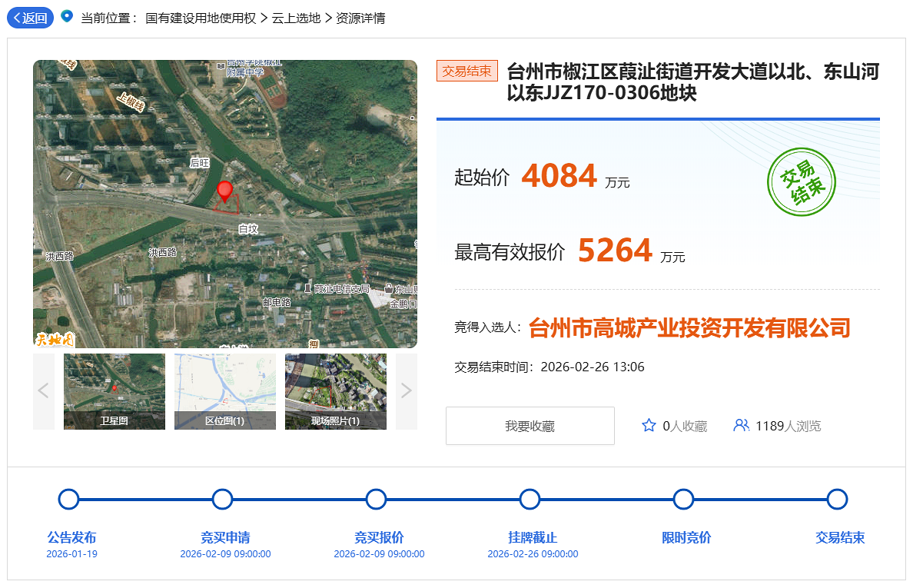Image resolution: width=913 pixels, height=588 pixels.
Task: Open 国有建设用地使用权 breadcrumb link
Action: click(201, 18)
